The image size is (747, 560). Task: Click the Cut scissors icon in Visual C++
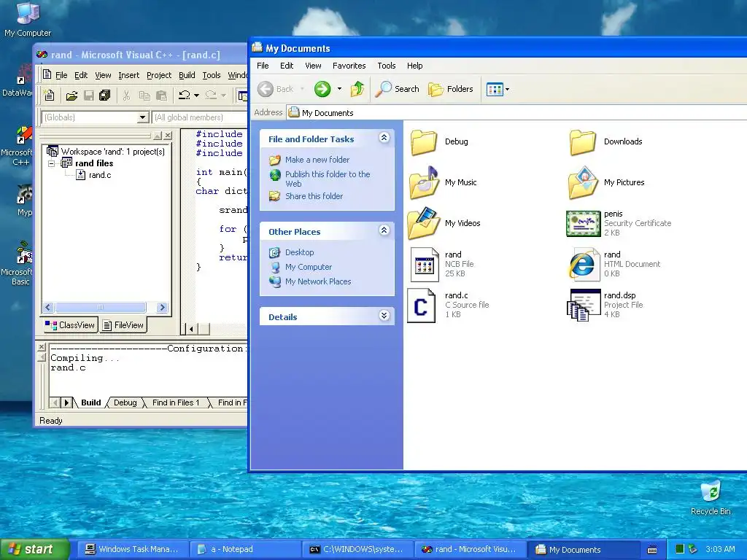tap(126, 96)
